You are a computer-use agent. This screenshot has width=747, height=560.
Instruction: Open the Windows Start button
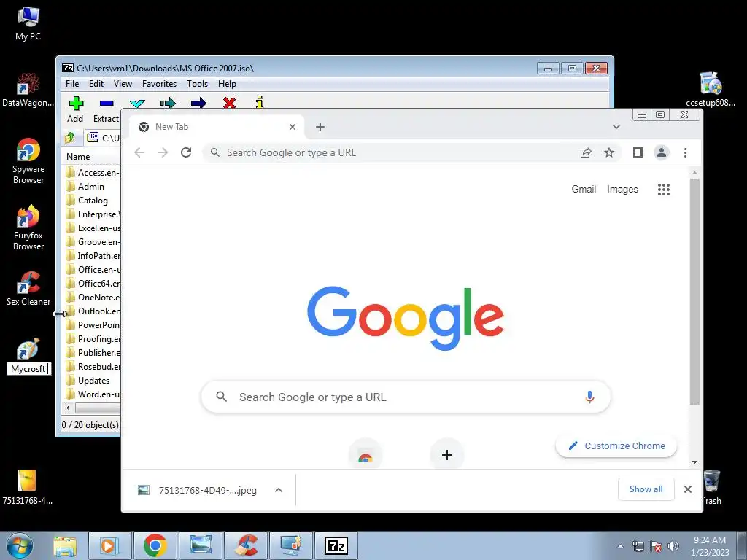point(20,545)
